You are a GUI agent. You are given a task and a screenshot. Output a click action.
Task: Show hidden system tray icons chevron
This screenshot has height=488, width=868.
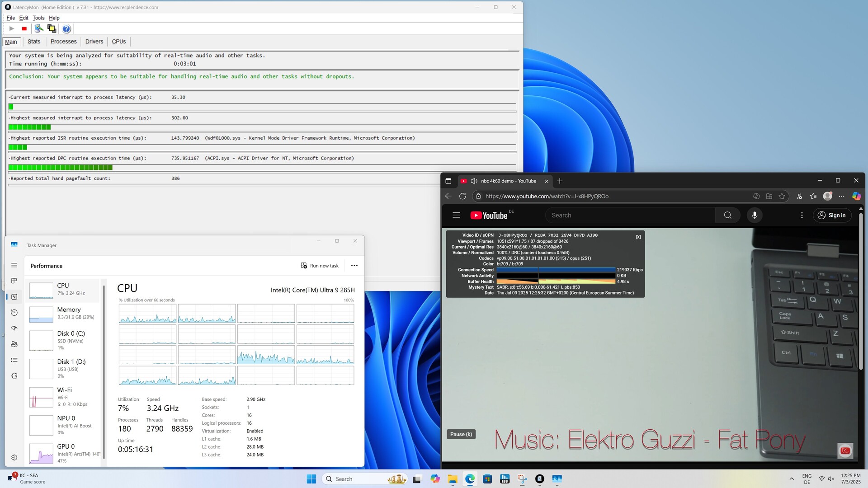click(x=792, y=479)
